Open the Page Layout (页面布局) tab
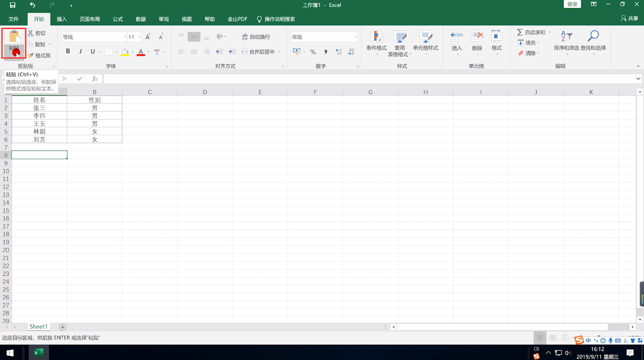Image resolution: width=644 pixels, height=360 pixels. (x=90, y=19)
